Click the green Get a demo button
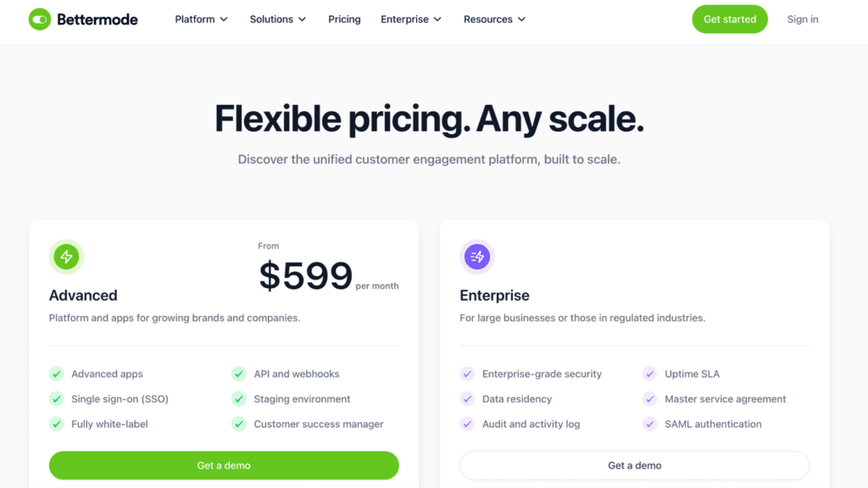This screenshot has width=868, height=488. [224, 465]
